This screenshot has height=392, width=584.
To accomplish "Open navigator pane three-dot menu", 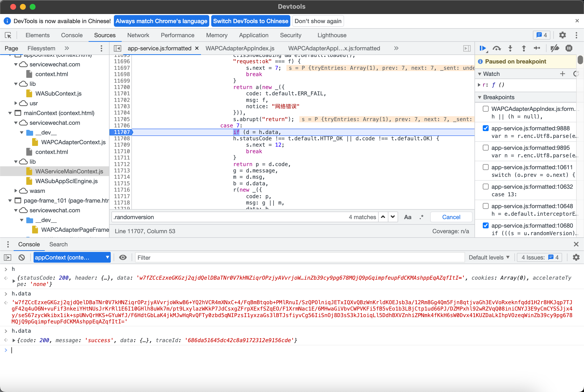I will click(101, 48).
